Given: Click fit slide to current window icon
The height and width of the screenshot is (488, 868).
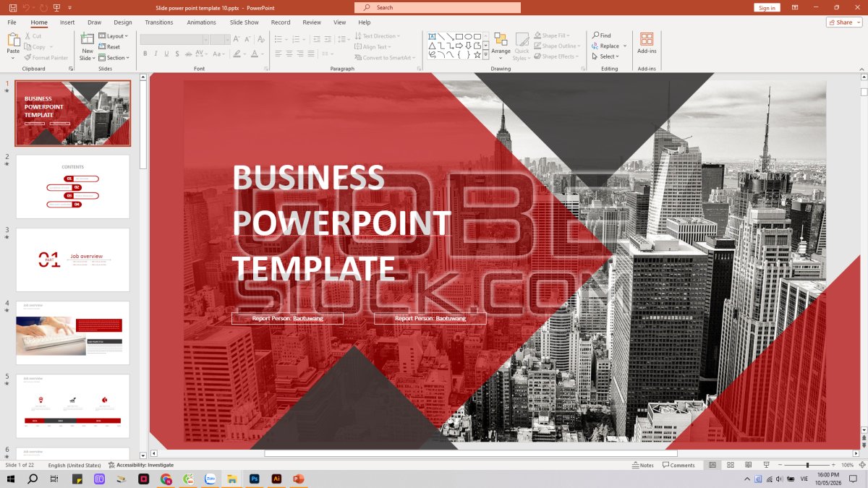Looking at the screenshot, I should pos(861,465).
